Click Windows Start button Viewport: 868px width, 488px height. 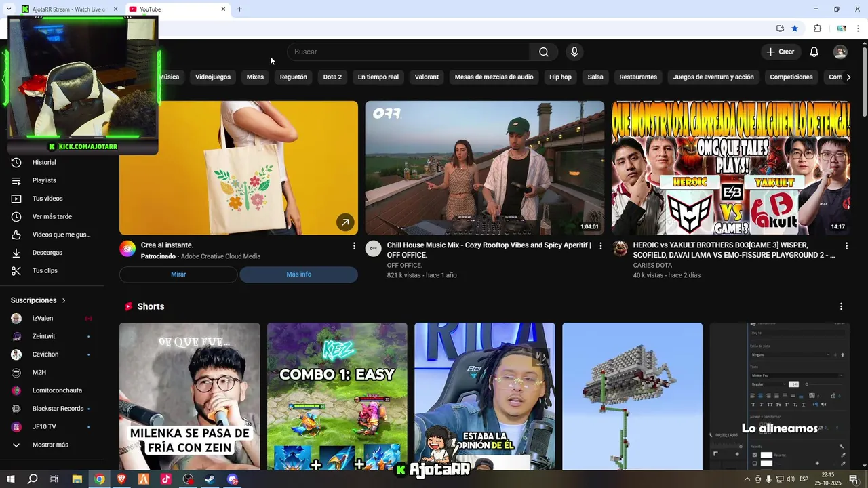(10, 479)
